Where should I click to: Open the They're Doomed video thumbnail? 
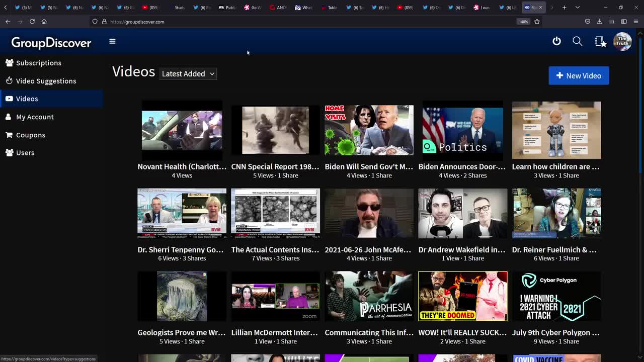462,296
